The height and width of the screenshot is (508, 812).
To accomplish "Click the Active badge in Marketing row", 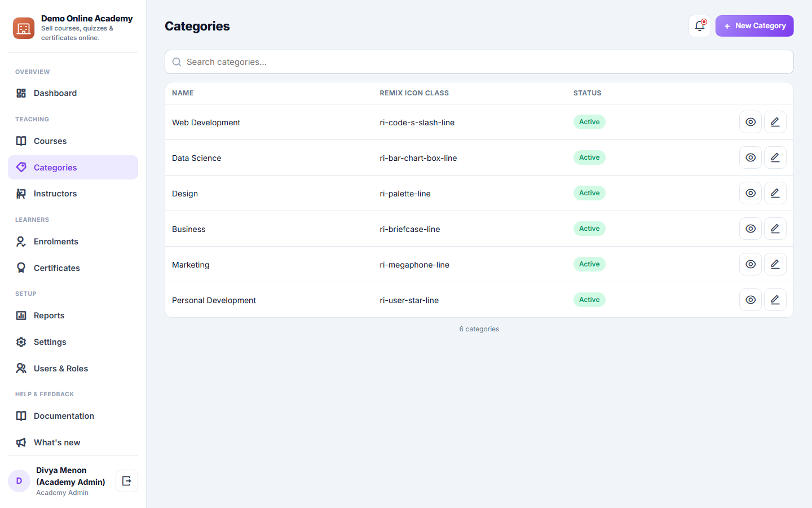I will click(589, 264).
